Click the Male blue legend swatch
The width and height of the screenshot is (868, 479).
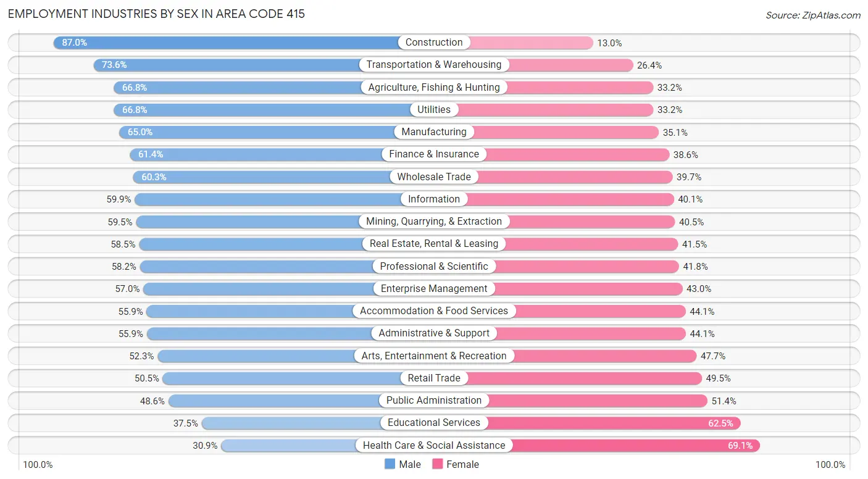coord(390,464)
